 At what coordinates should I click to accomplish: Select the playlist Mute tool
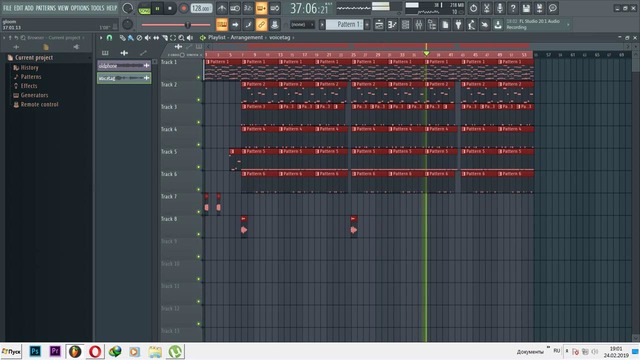tap(148, 38)
